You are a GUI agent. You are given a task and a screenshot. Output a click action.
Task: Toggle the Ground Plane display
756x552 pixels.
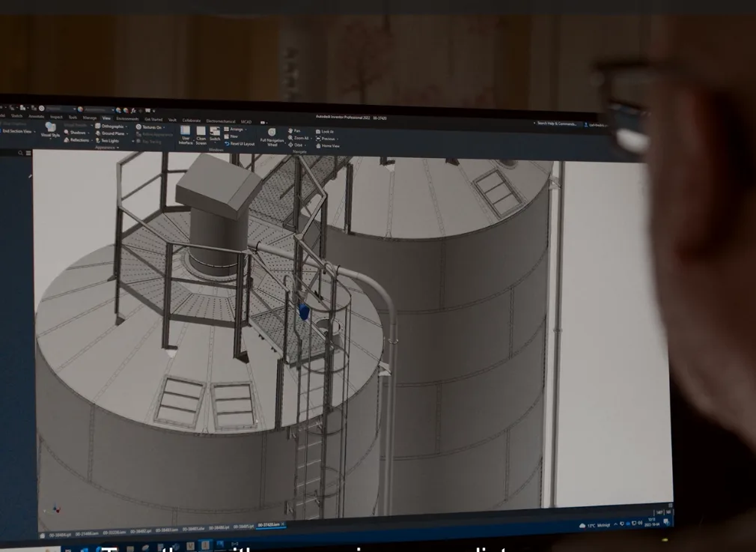[x=110, y=133]
